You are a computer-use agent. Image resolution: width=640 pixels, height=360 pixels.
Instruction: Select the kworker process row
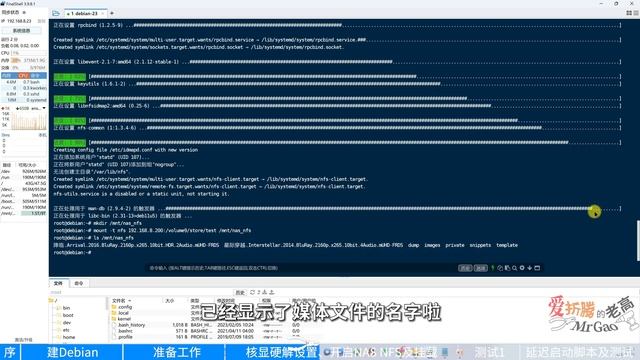coord(24,88)
